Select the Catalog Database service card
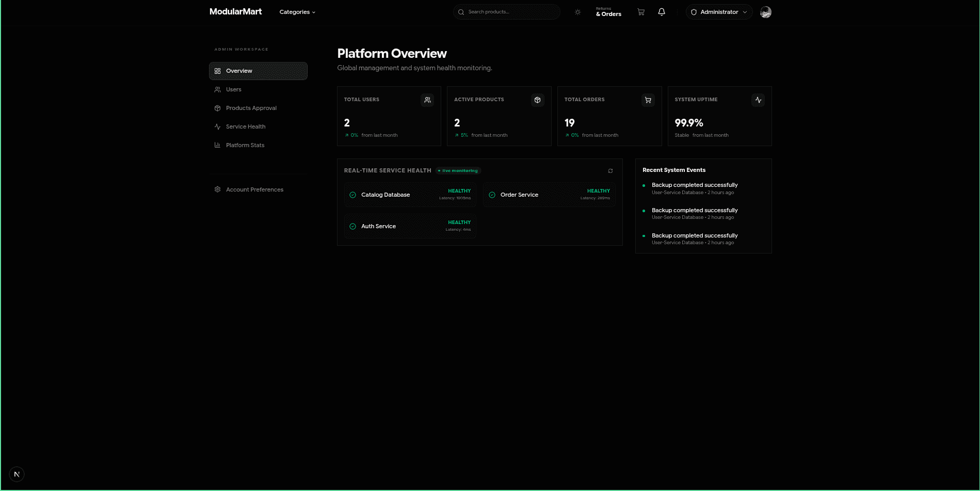980x491 pixels. point(410,195)
